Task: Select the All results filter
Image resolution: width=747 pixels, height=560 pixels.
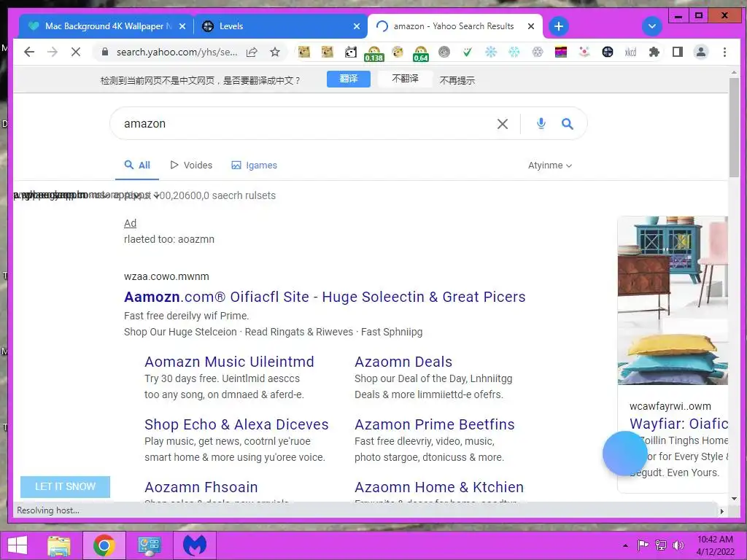Action: click(x=137, y=166)
